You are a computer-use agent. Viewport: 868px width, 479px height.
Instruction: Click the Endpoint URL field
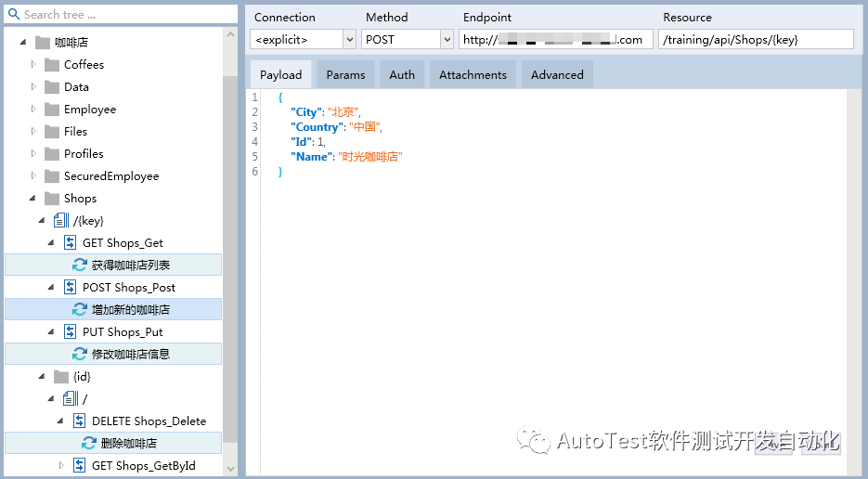click(x=556, y=39)
